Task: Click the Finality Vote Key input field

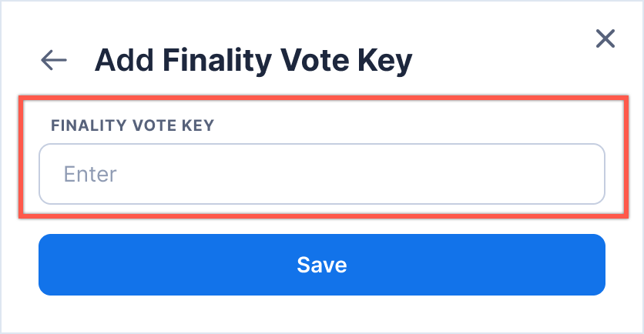Action: 321,174
